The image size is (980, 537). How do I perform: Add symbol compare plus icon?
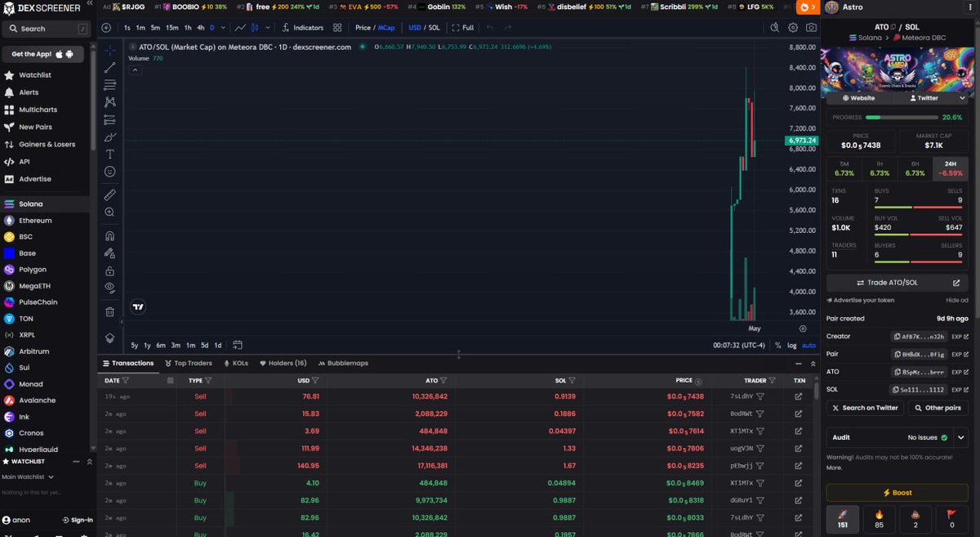(107, 27)
